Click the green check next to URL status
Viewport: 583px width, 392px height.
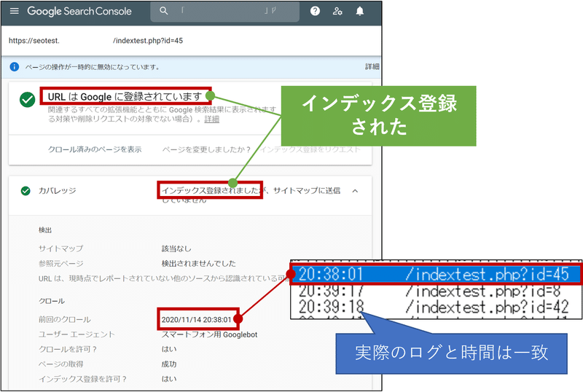coord(28,99)
